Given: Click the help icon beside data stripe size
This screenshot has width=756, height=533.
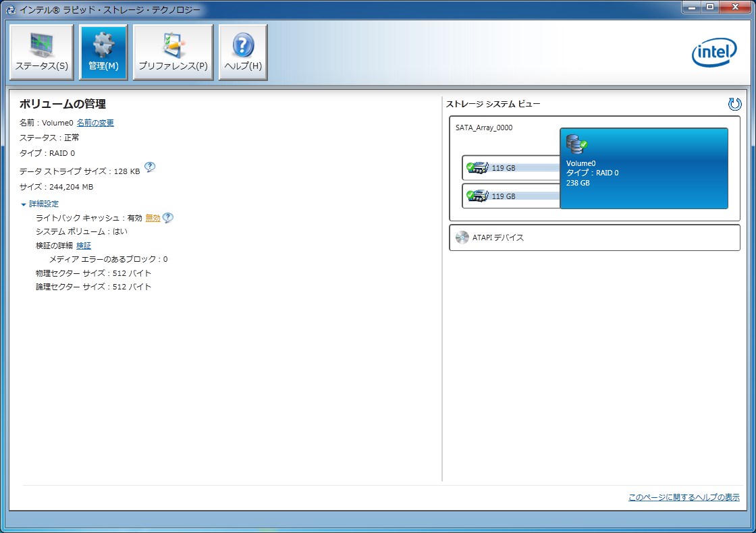Looking at the screenshot, I should [150, 167].
